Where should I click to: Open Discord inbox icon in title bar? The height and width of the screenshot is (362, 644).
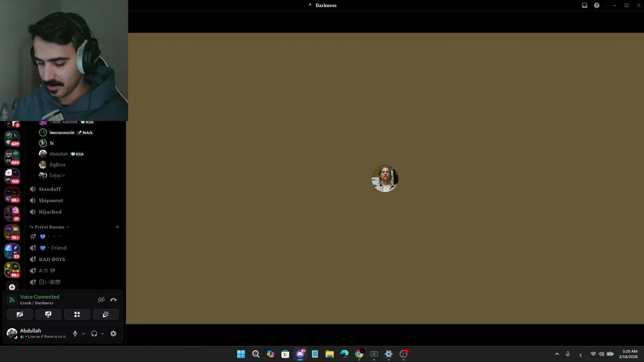(585, 6)
